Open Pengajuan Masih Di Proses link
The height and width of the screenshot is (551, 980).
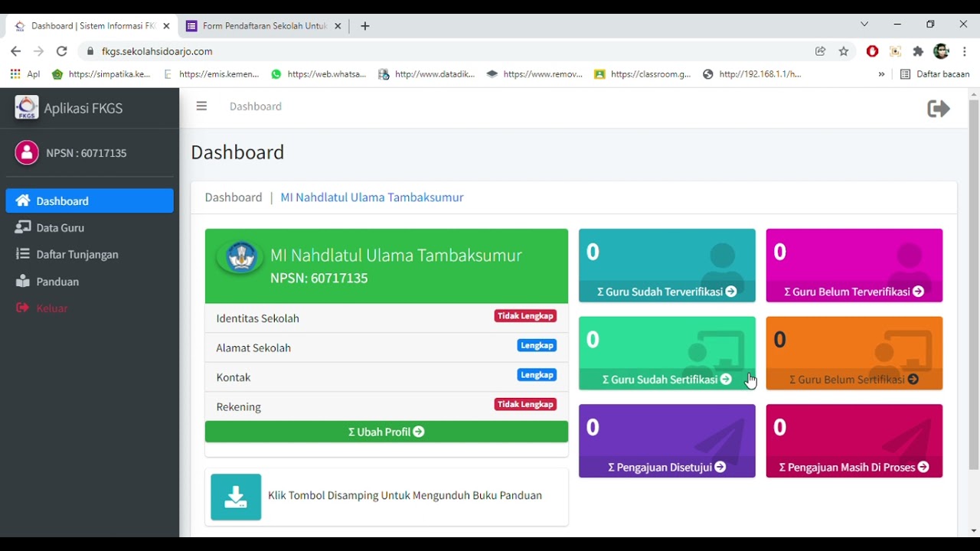pos(854,467)
